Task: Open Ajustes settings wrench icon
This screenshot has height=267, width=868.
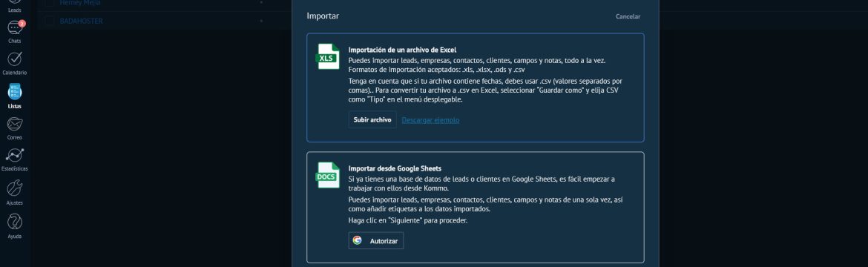Action: [x=14, y=192]
